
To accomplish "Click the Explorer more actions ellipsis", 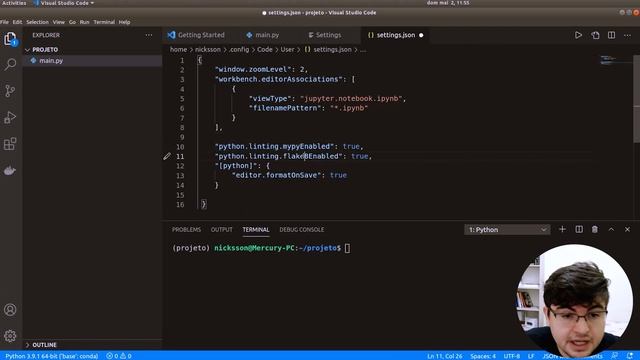I will [x=149, y=35].
